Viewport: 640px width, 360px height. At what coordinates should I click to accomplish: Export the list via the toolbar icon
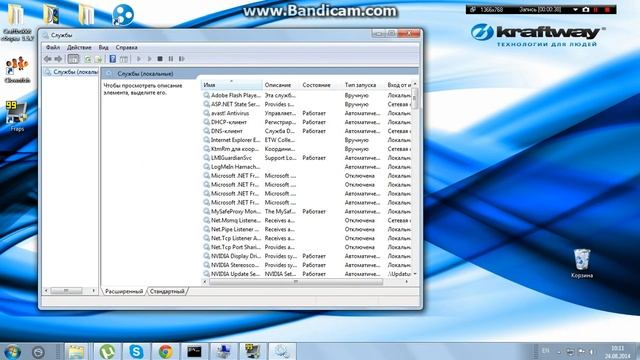[98, 59]
